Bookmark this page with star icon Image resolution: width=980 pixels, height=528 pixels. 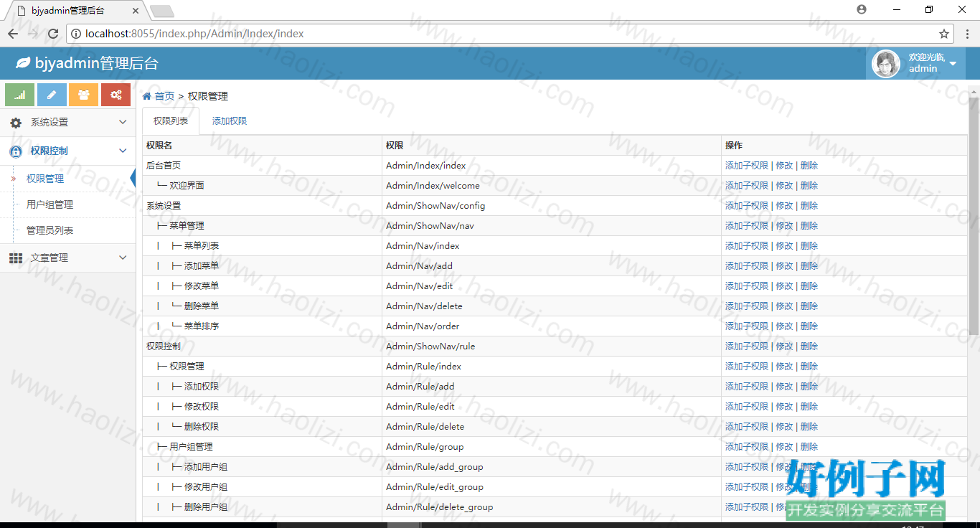pos(944,34)
